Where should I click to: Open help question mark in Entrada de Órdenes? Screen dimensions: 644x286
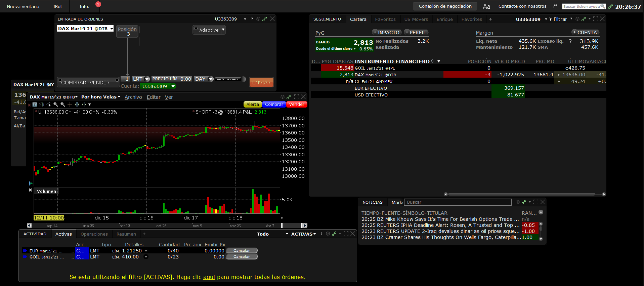(x=252, y=19)
